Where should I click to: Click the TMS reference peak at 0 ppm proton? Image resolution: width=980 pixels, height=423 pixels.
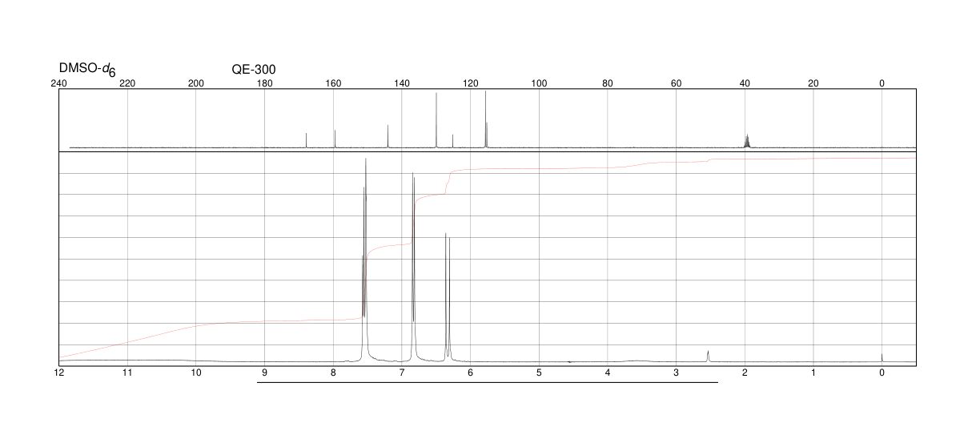point(882,357)
